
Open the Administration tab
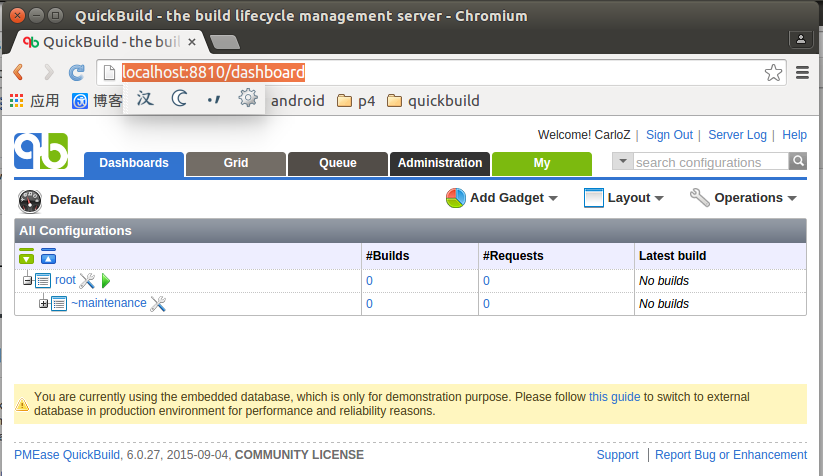click(x=440, y=163)
